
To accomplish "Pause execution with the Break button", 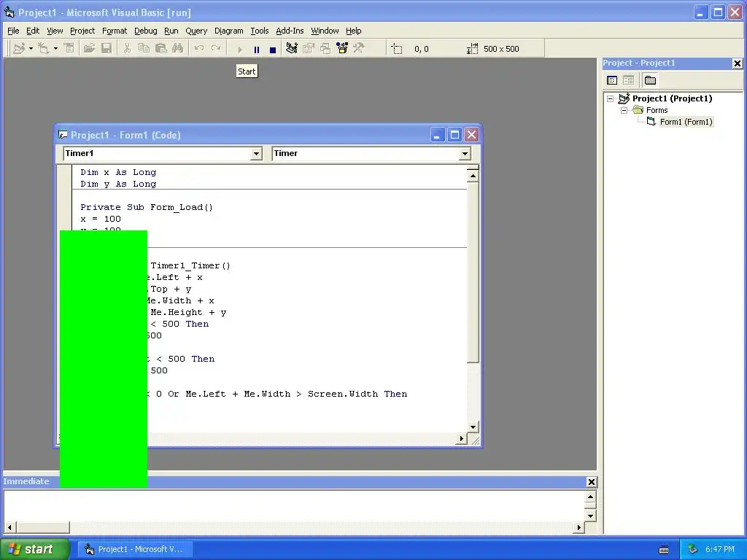I will [257, 49].
